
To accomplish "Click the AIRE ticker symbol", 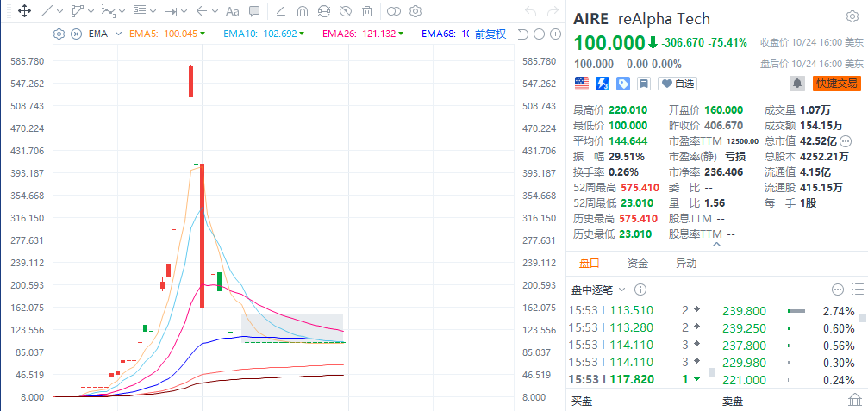I will point(592,19).
